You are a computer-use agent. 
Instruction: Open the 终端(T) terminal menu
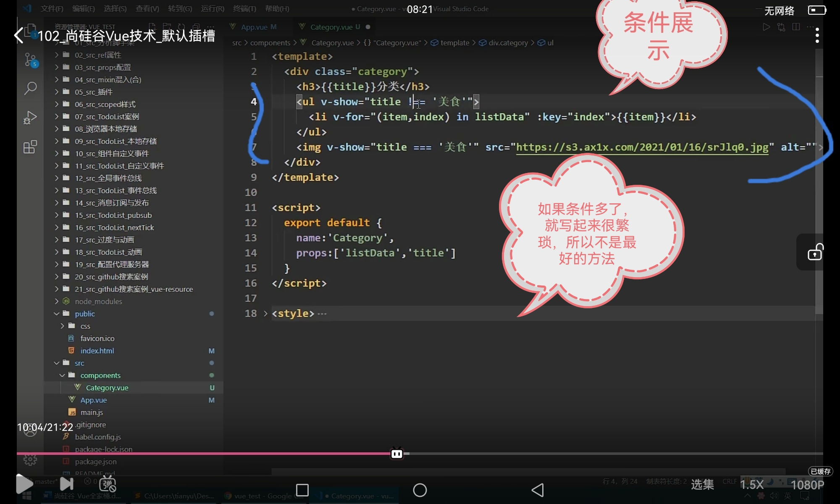244,8
